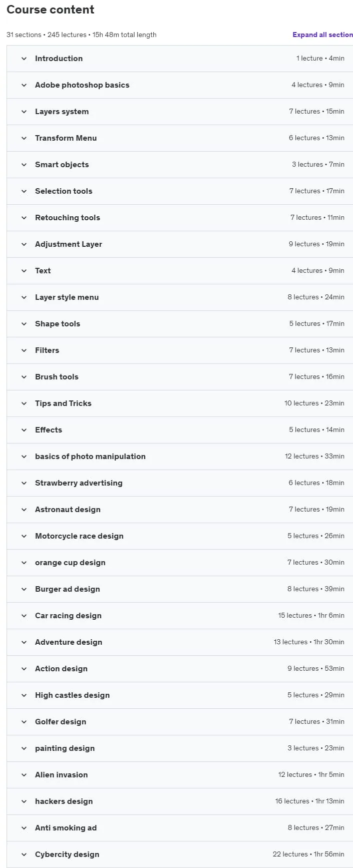Image resolution: width=353 pixels, height=868 pixels.
Task: Expand the Adobe photoshop basics chevron
Action: pos(24,85)
